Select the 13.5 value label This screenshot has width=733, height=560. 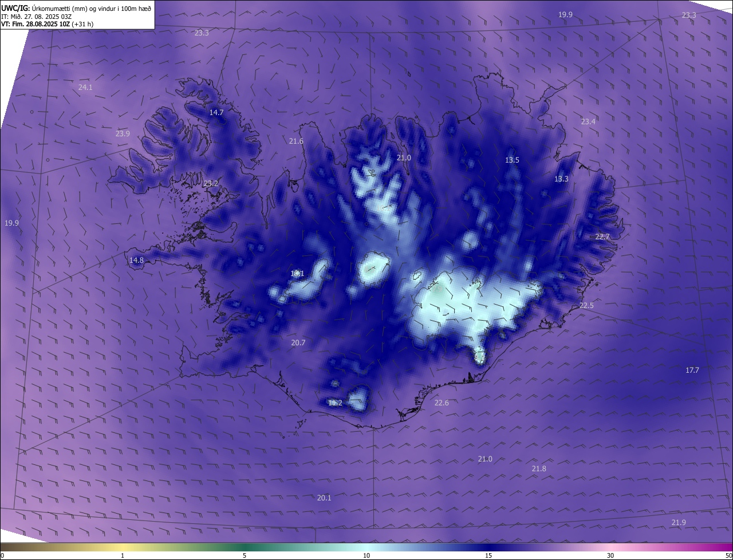pyautogui.click(x=512, y=160)
